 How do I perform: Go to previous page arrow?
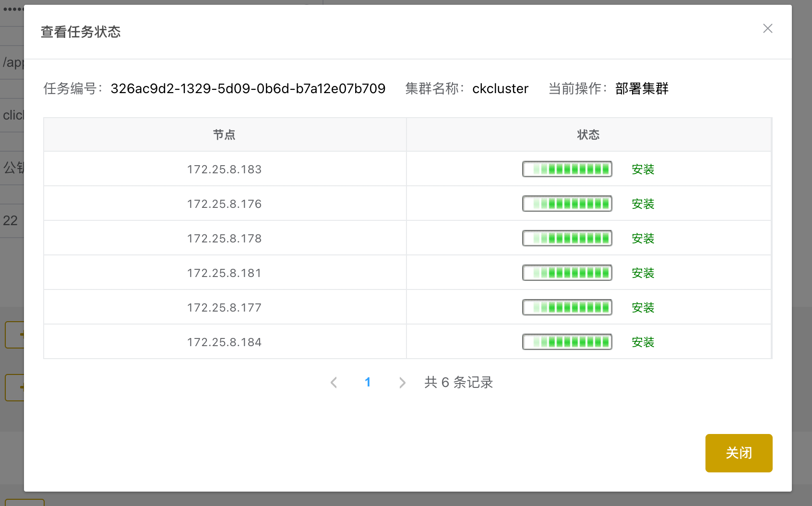[334, 382]
